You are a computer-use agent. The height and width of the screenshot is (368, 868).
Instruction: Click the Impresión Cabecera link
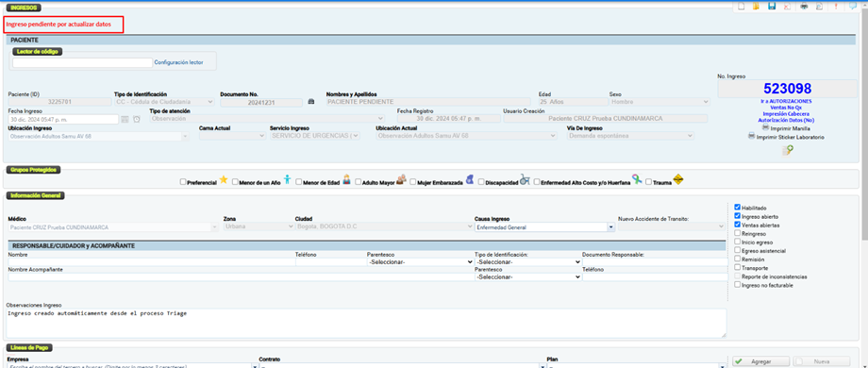787,114
